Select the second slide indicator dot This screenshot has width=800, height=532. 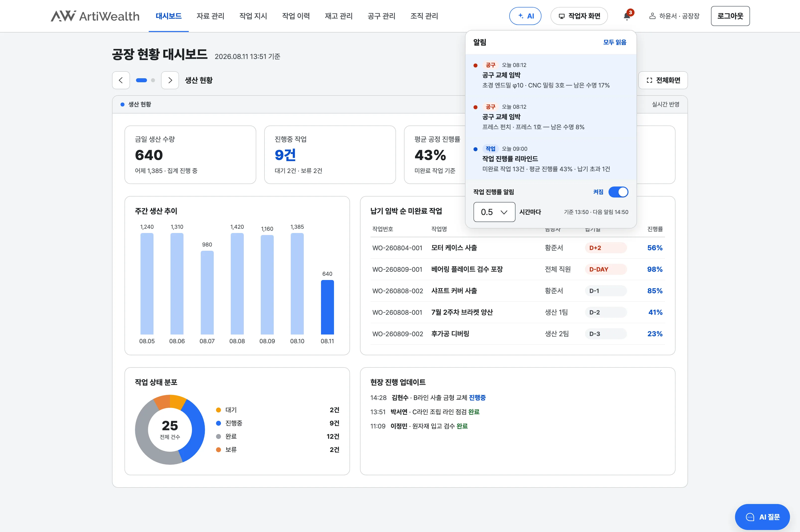coord(153,80)
